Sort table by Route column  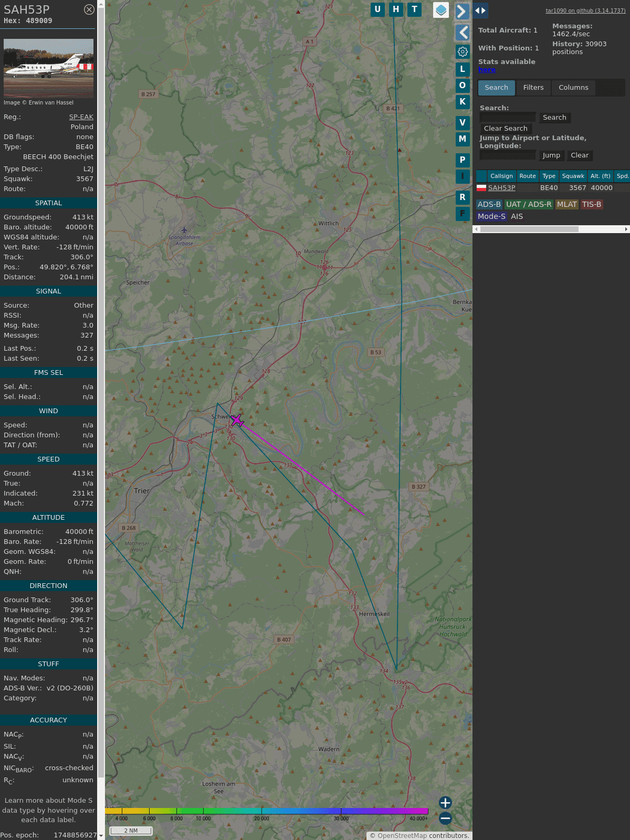(x=528, y=176)
